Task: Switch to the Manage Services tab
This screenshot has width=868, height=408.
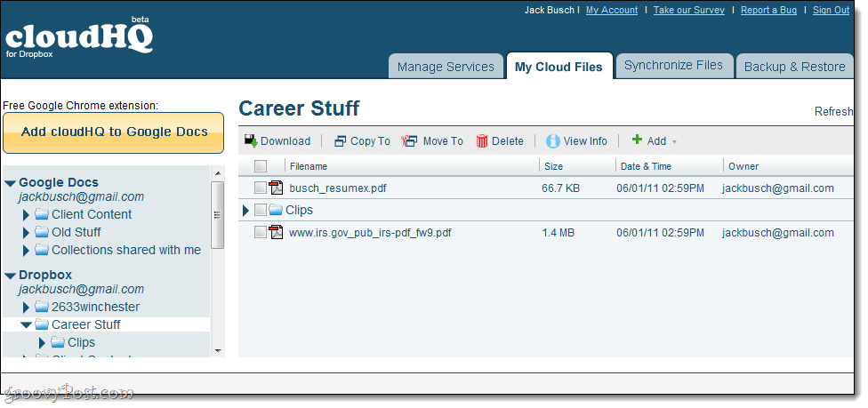Action: pos(446,67)
